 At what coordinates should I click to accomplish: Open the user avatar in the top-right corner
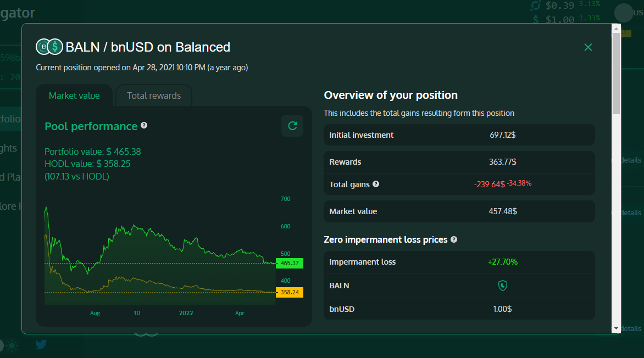(x=624, y=12)
